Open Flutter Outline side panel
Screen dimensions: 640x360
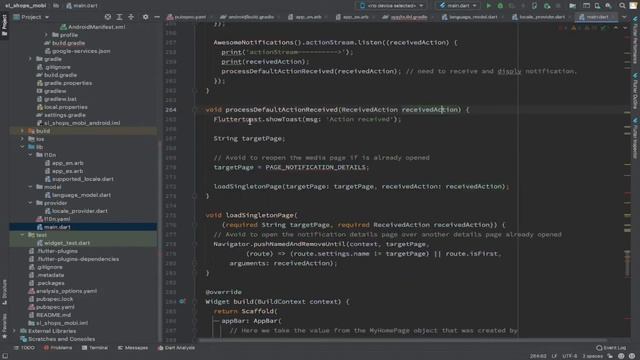[635, 91]
